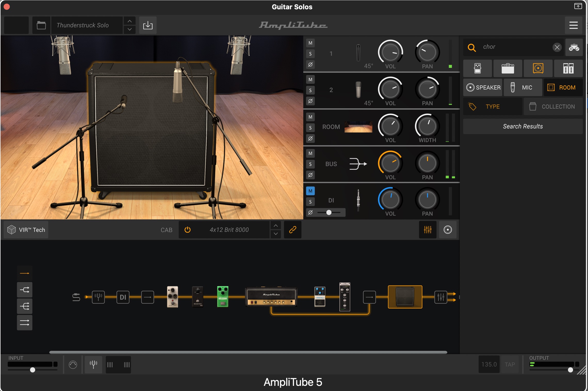Invert phase on mic channel 2
Image resolution: width=588 pixels, height=391 pixels.
(x=311, y=101)
